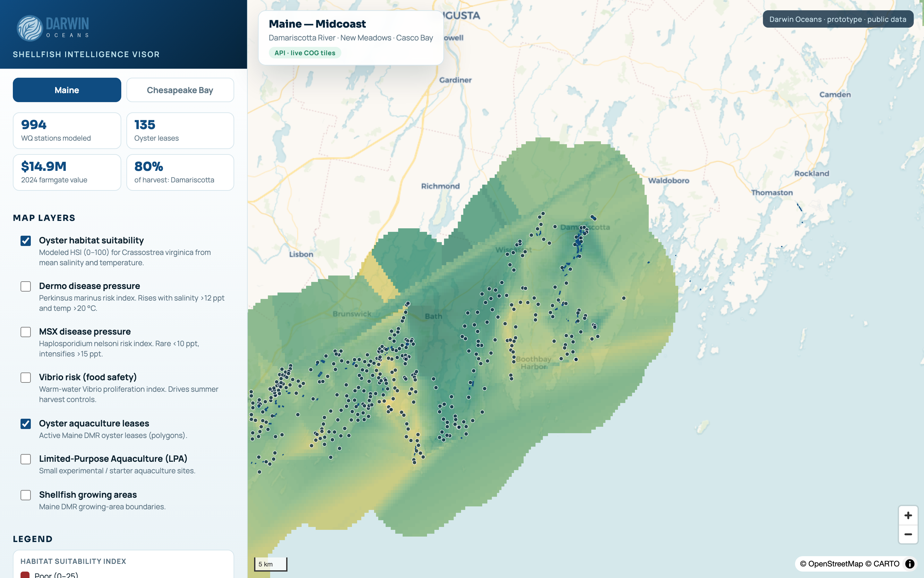The width and height of the screenshot is (924, 578).
Task: Click the 994 WQ stations modeled card
Action: point(67,131)
